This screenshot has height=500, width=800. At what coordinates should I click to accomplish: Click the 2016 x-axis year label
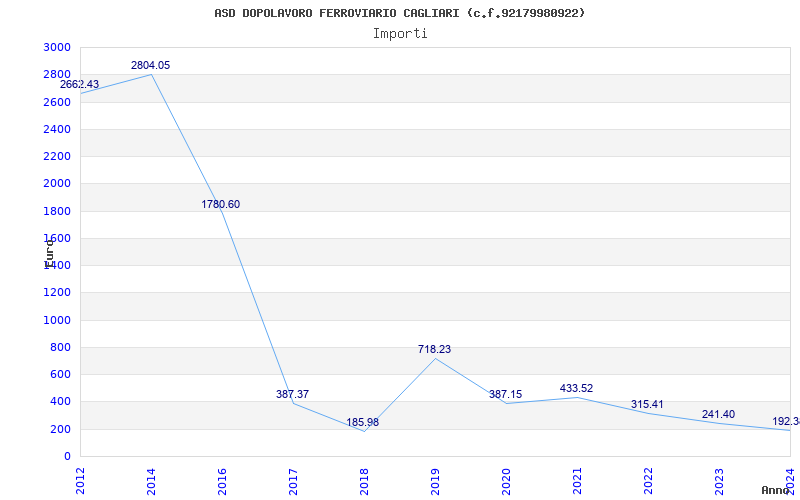click(x=222, y=481)
